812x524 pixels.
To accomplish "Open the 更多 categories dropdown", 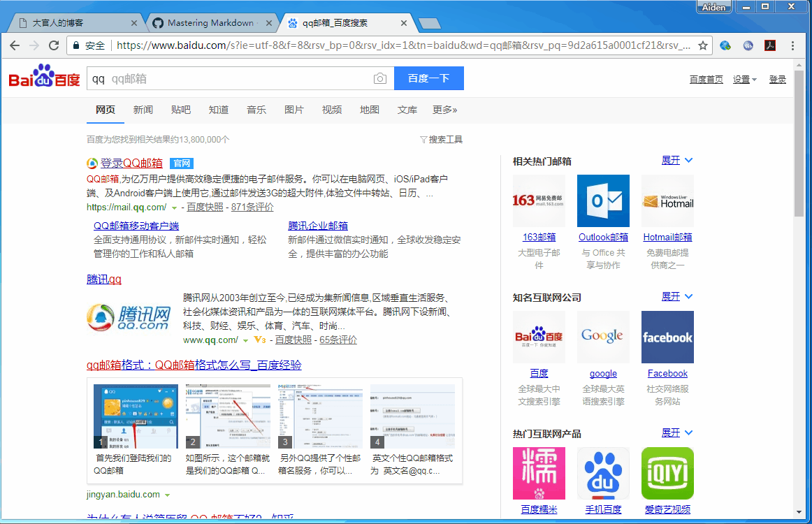I will point(445,109).
